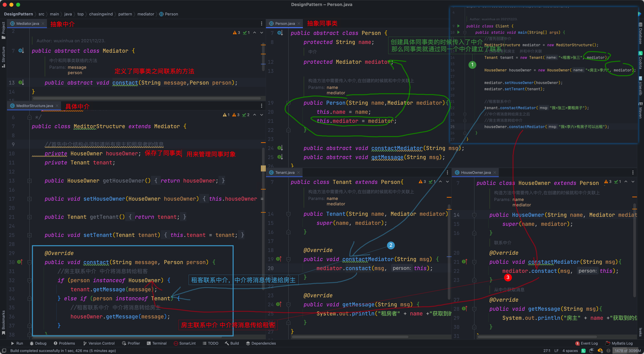Screen dimensions: 644x354
Task: Toggle the Database tool window
Action: pos(640,34)
